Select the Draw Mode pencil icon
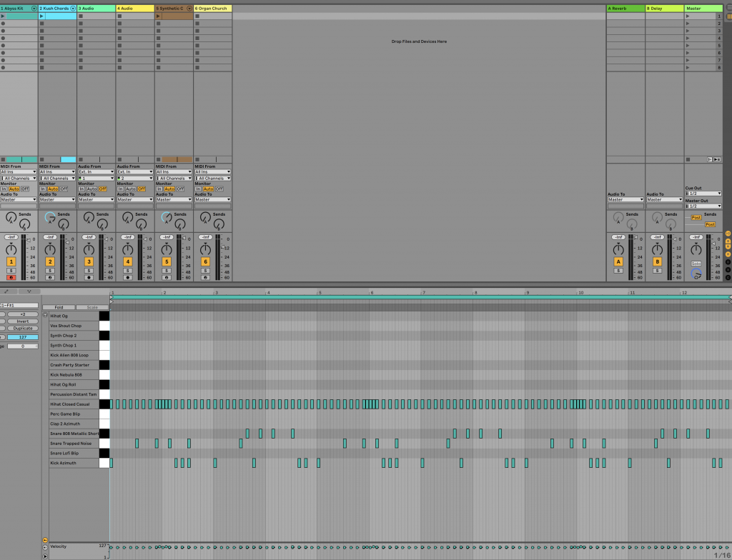This screenshot has width=732, height=560. pyautogui.click(x=6, y=291)
